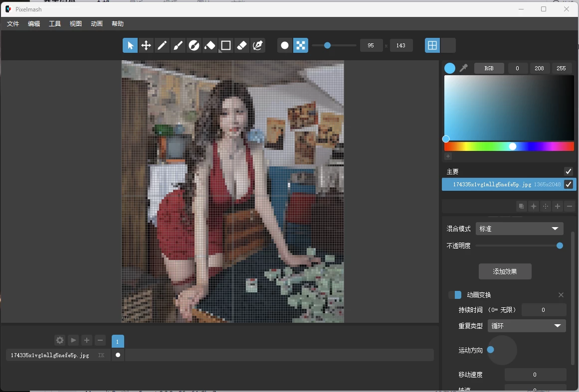Select the Eraser tool
Screen dimensions: 579x392
click(x=241, y=45)
